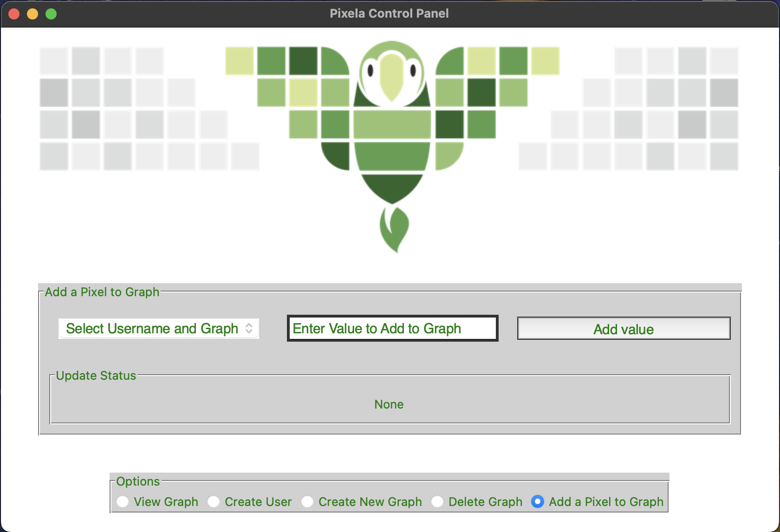The width and height of the screenshot is (780, 532).
Task: Choose the Create New Graph option
Action: (x=307, y=502)
